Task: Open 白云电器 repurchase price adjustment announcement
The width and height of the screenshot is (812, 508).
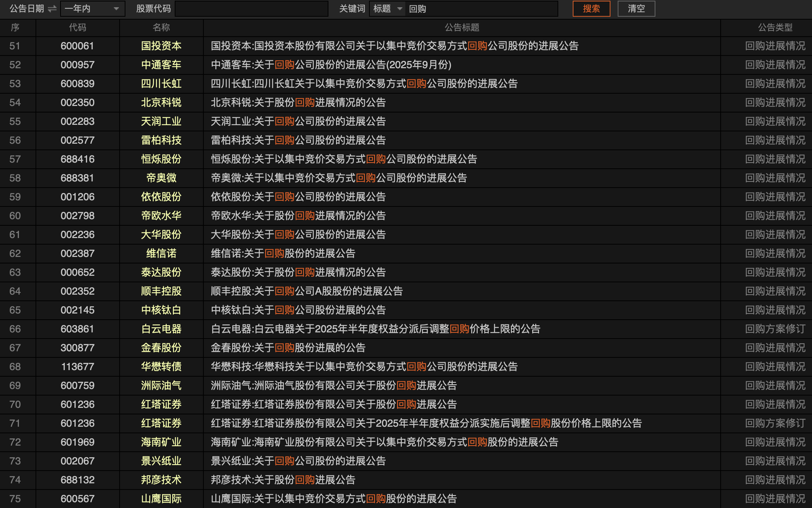Action: (x=376, y=329)
